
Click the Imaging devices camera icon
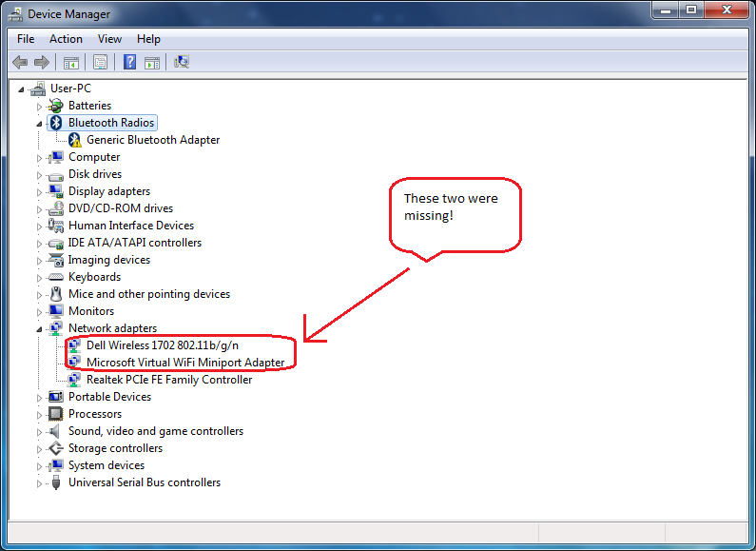[x=56, y=260]
